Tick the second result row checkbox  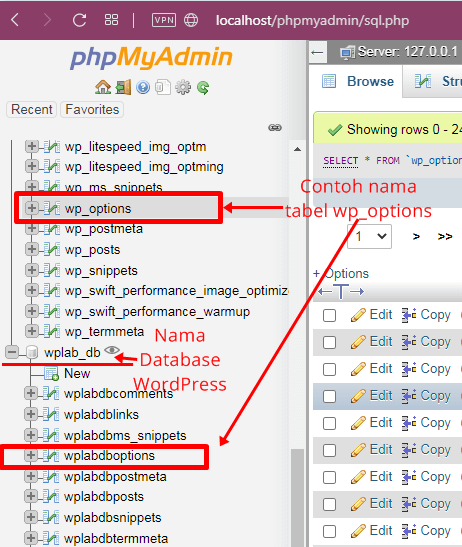coord(329,342)
